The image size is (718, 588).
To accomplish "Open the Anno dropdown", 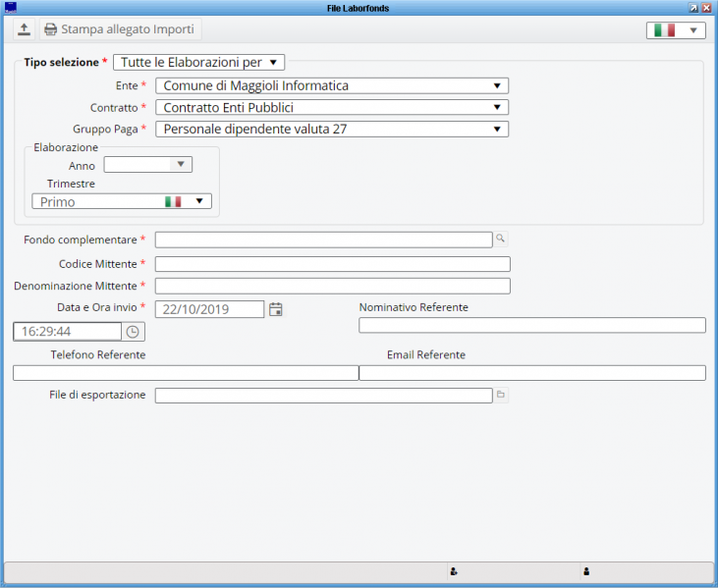I will point(148,165).
